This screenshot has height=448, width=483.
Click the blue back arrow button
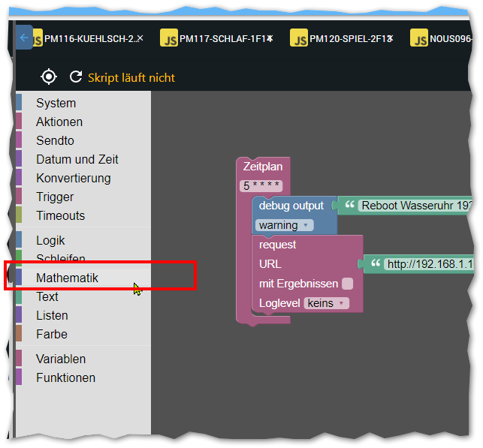(x=24, y=37)
